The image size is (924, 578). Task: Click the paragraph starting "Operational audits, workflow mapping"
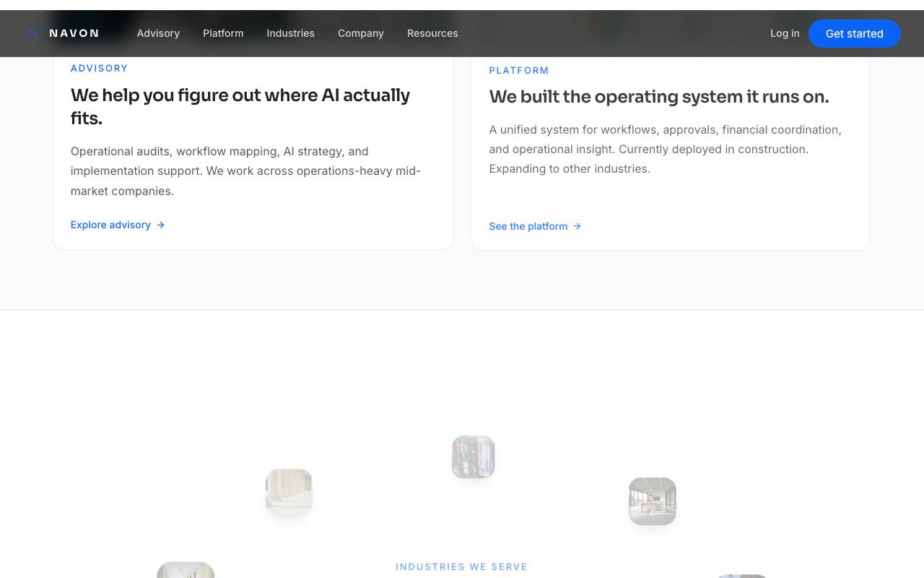click(245, 171)
